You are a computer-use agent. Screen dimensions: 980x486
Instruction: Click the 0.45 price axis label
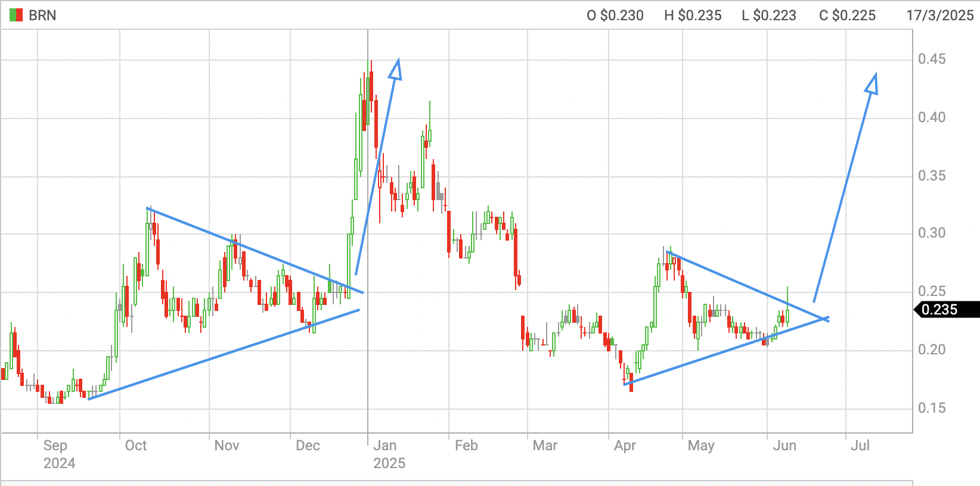coord(931,59)
